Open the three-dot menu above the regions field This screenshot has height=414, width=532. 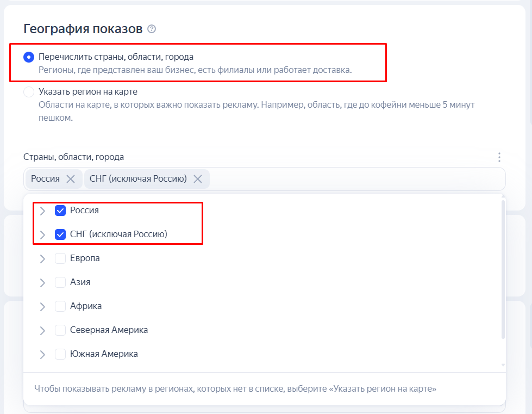tap(499, 157)
